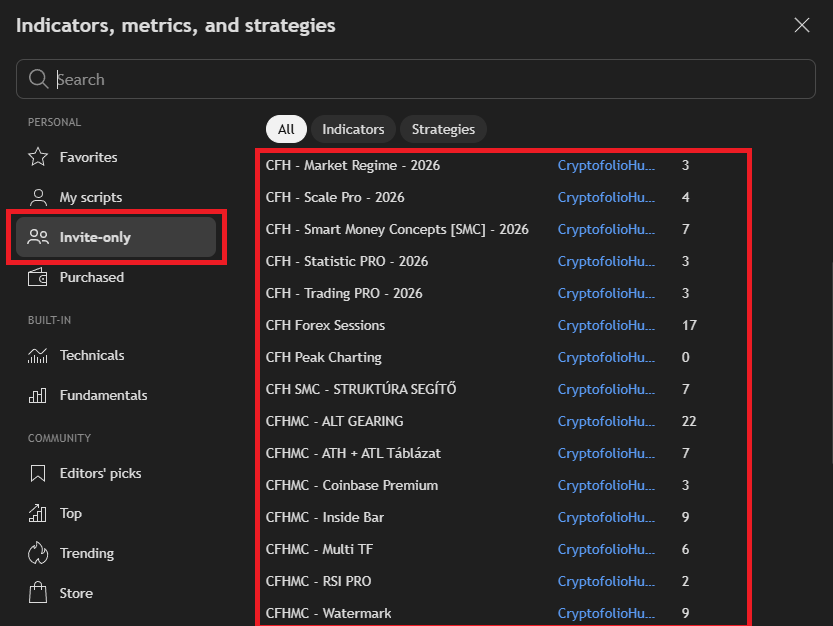Screen dimensions: 833x626
Task: Add CFH - Smart Money Concepts [SMC] script
Action: tap(397, 229)
